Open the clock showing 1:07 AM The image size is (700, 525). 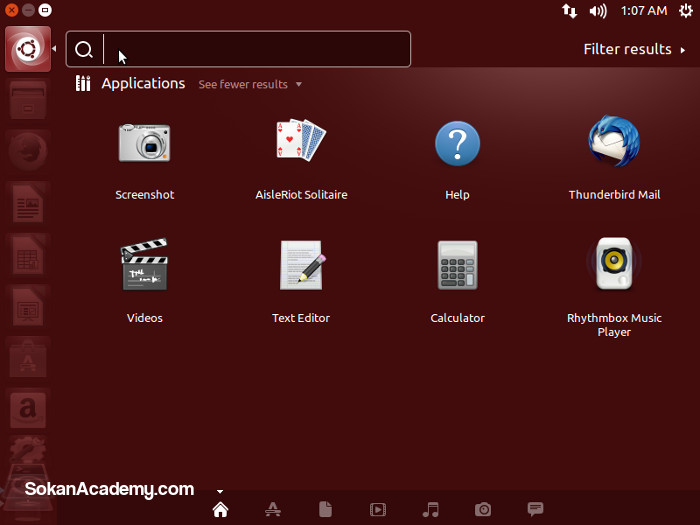(644, 11)
